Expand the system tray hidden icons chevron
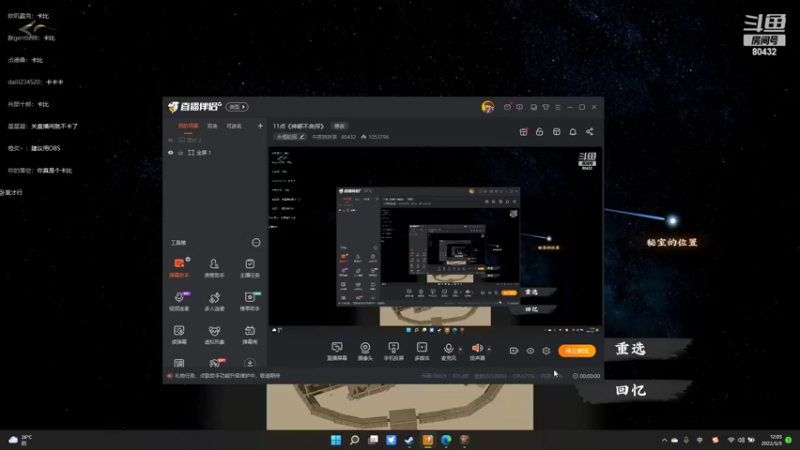 [x=664, y=440]
